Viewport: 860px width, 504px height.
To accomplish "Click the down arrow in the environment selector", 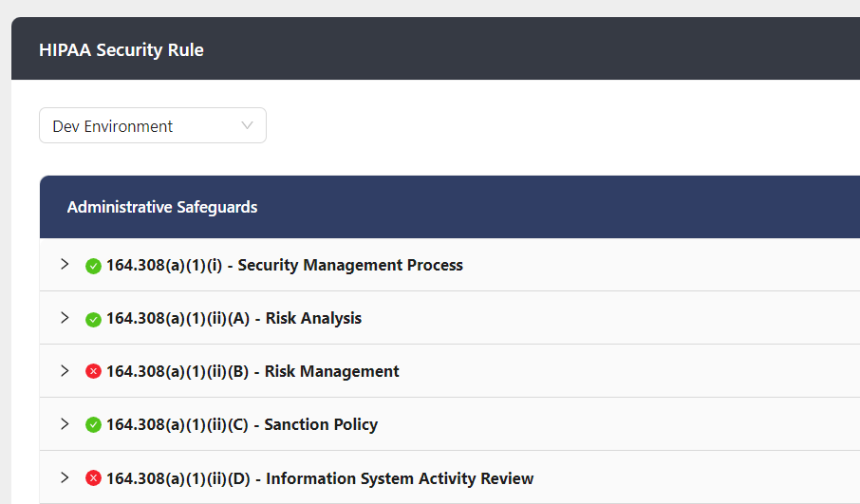I will click(x=247, y=125).
